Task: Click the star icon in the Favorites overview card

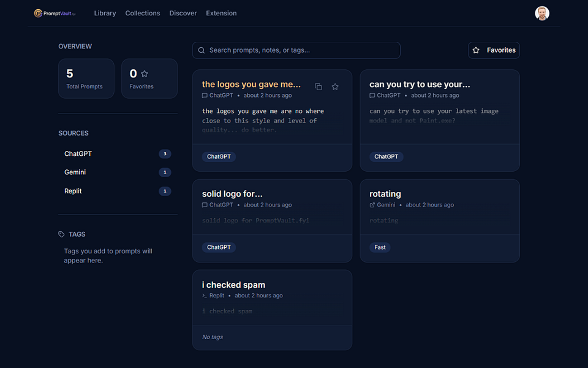Action: click(x=145, y=74)
